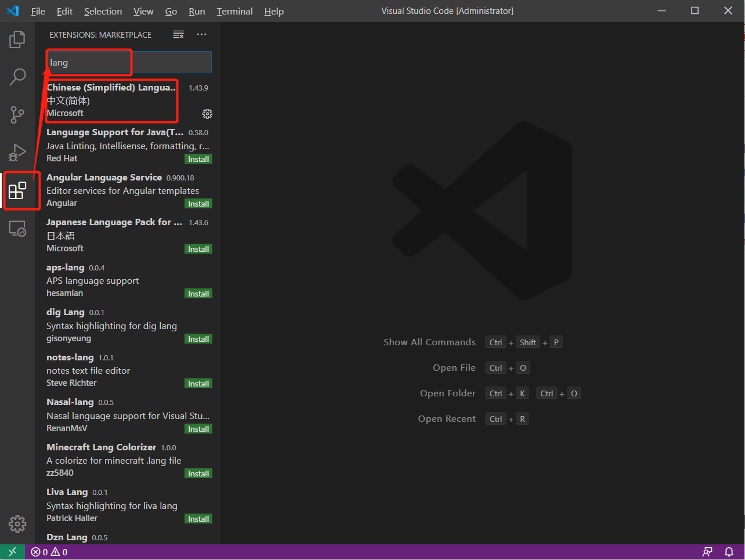The height and width of the screenshot is (560, 745).
Task: Click the Red Hat publisher name
Action: point(62,158)
